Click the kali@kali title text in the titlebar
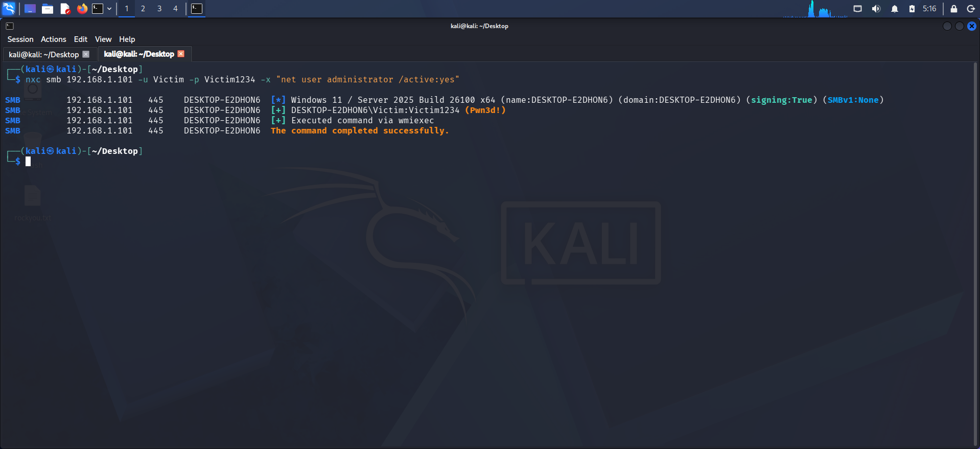This screenshot has height=449, width=980. click(479, 26)
